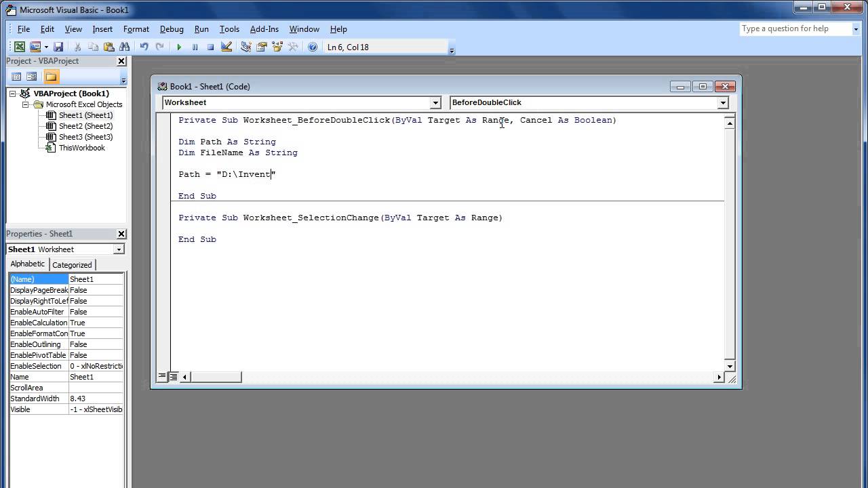This screenshot has width=868, height=488.
Task: Switch to the Categorized properties tab
Action: click(x=72, y=265)
